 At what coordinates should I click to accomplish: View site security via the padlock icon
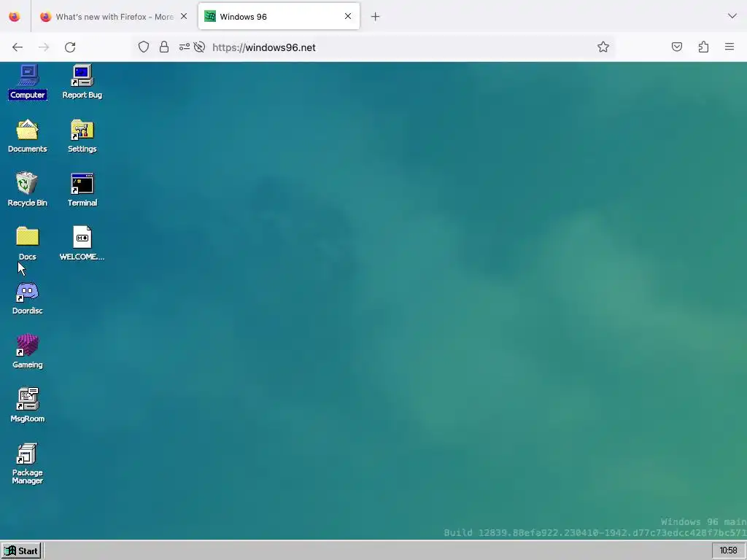164,47
